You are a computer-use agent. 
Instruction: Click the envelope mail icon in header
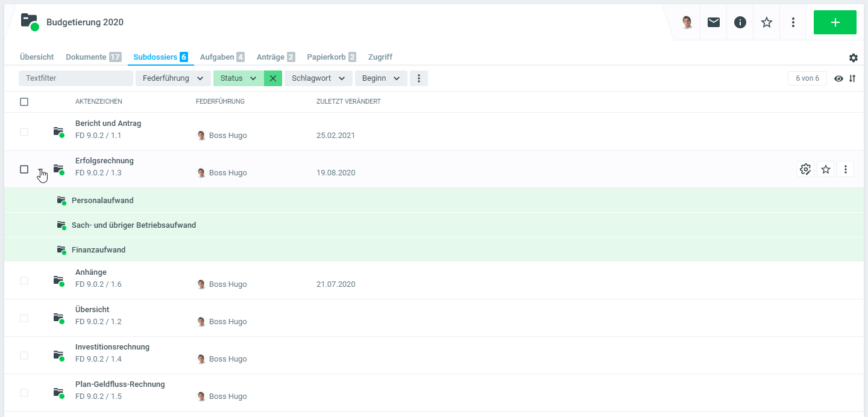pyautogui.click(x=714, y=22)
